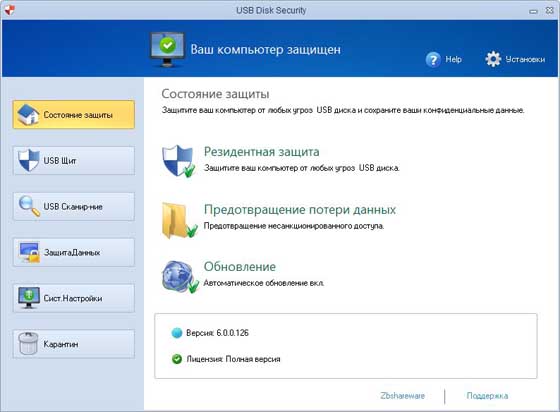Screen dimensions: 560x412
Task: Click the shield icon on USB Щит
Action: 29,160
